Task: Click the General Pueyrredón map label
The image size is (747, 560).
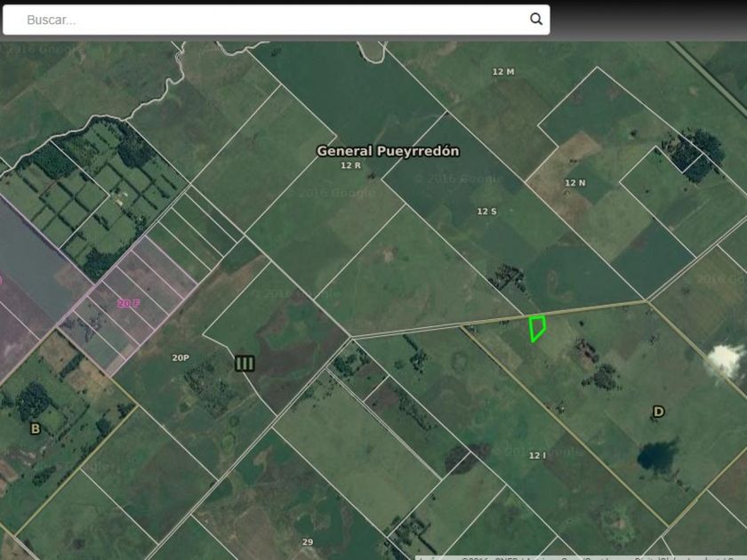Action: click(388, 151)
